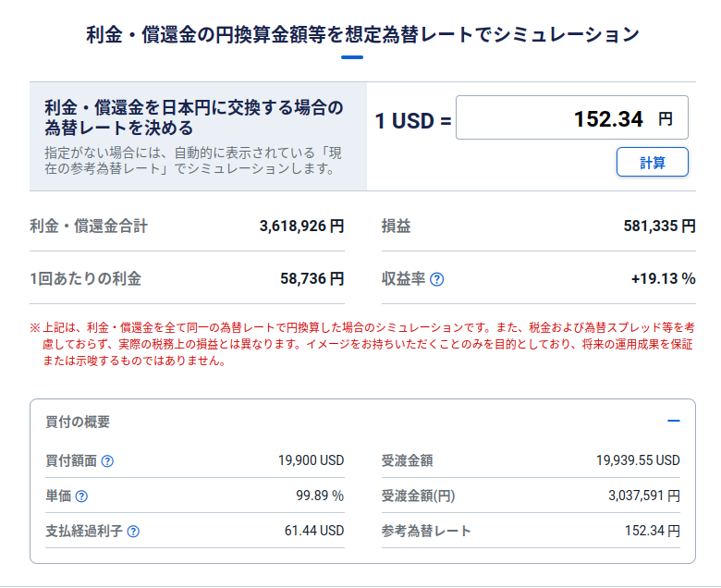Click the question mark beside 単価
This screenshot has height=588, width=721.
[x=81, y=496]
